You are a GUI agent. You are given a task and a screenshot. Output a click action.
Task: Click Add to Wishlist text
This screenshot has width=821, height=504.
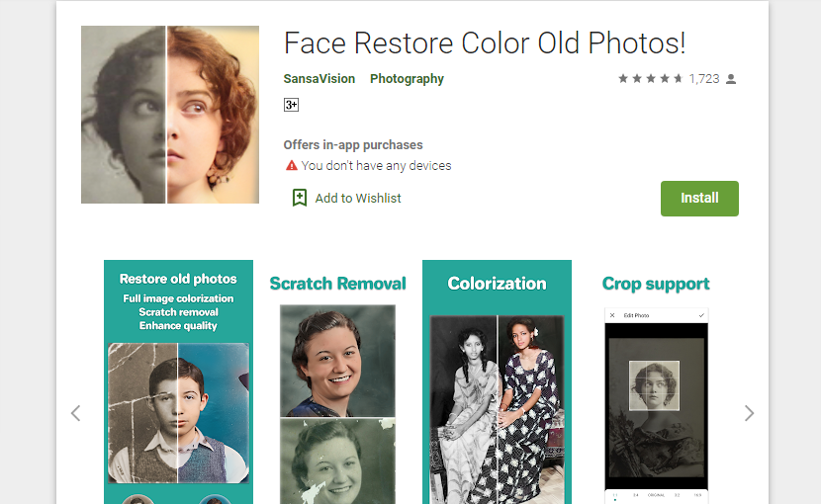click(x=358, y=199)
